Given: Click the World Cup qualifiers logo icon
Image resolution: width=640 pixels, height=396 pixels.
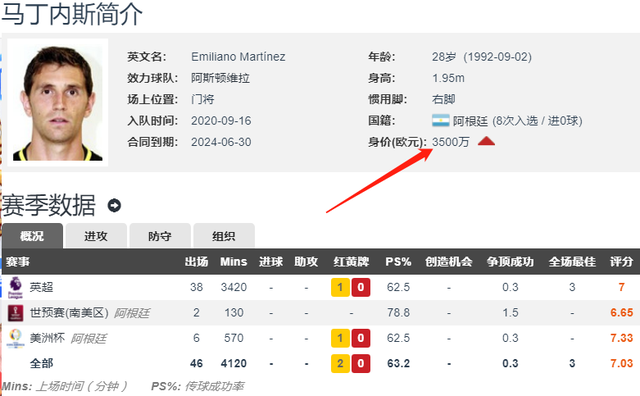Looking at the screenshot, I should (x=16, y=313).
